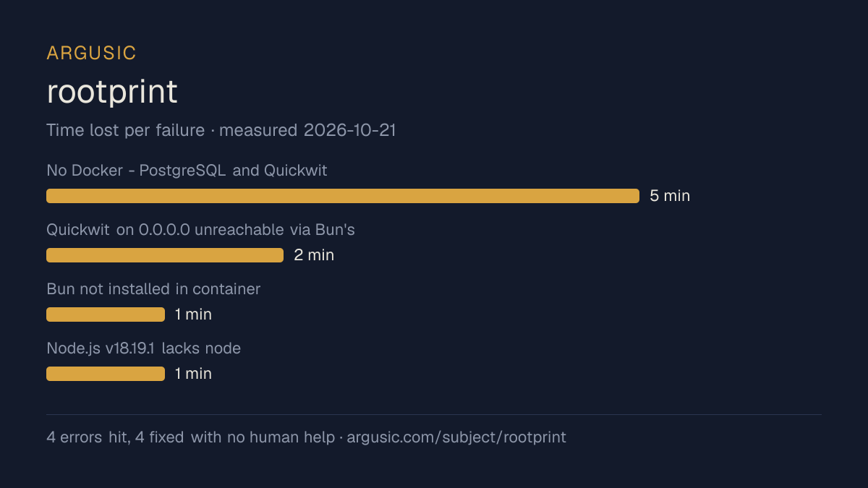Click the 5 min value label
The height and width of the screenshot is (488, 868).
pos(670,196)
